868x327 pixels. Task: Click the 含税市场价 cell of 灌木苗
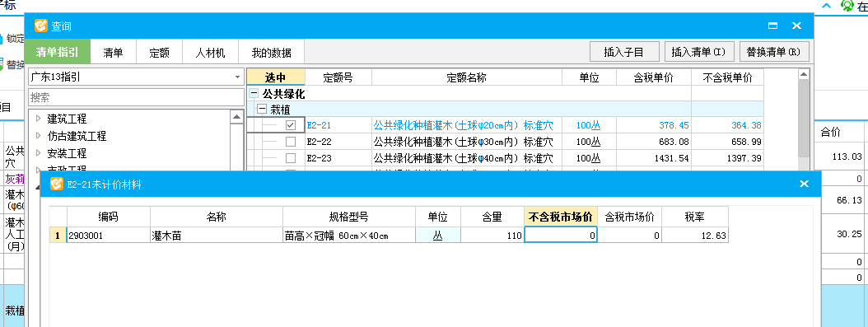pyautogui.click(x=630, y=235)
